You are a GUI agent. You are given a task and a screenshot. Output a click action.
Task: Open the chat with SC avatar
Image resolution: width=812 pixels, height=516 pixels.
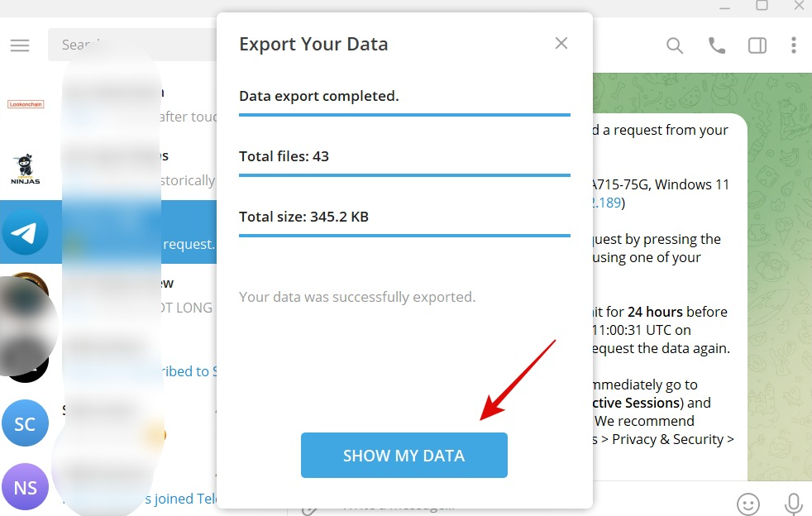click(108, 423)
